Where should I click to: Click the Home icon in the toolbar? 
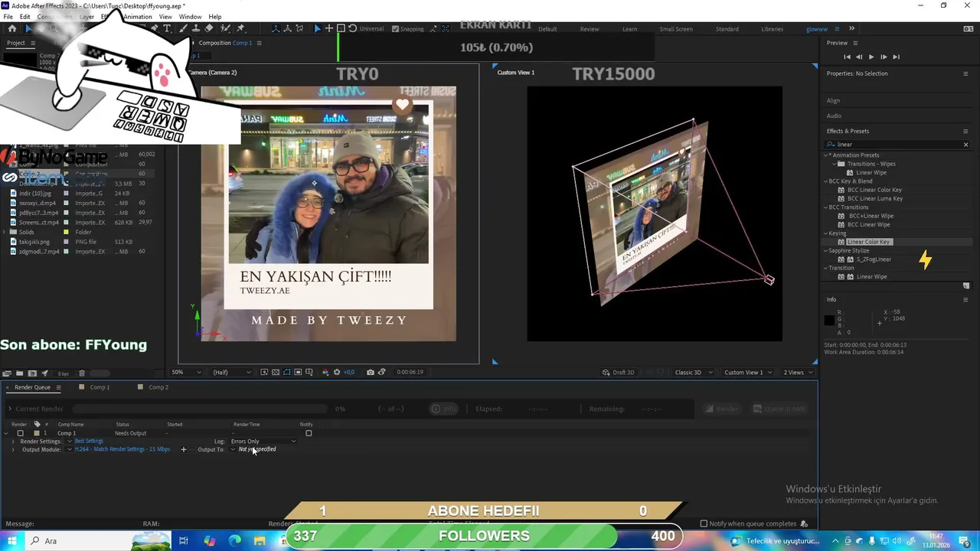pos(12,28)
